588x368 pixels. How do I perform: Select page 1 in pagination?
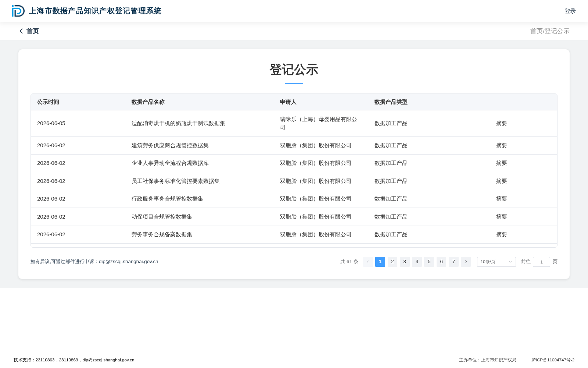click(380, 262)
